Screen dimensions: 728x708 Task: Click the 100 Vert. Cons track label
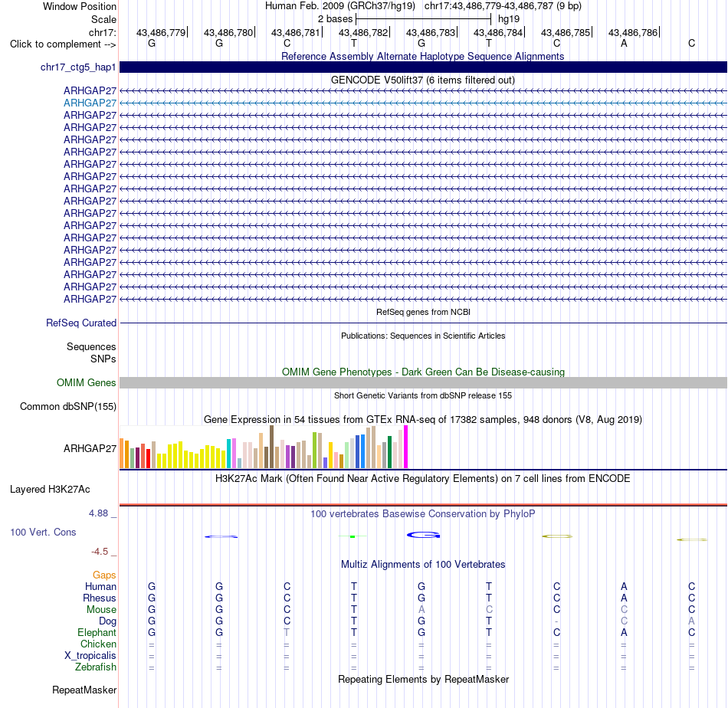43,532
